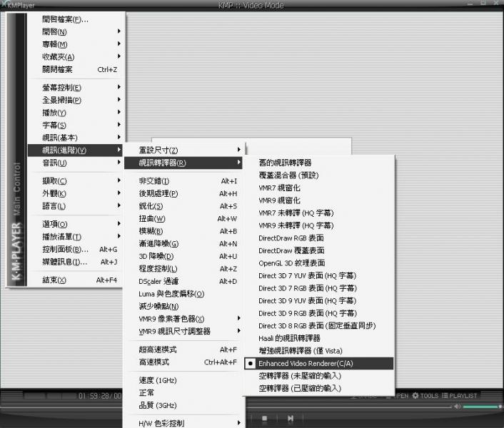
Task: Open the 播放清單(T) submenu
Action: (75, 236)
